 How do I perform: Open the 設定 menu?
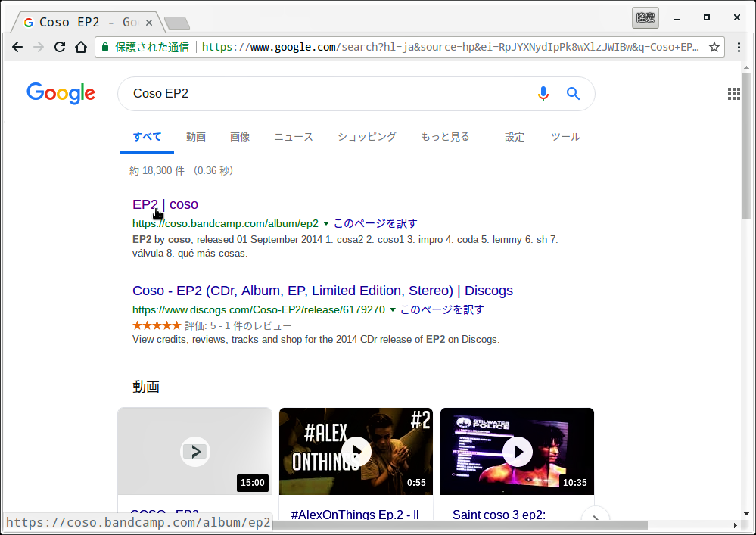(515, 137)
